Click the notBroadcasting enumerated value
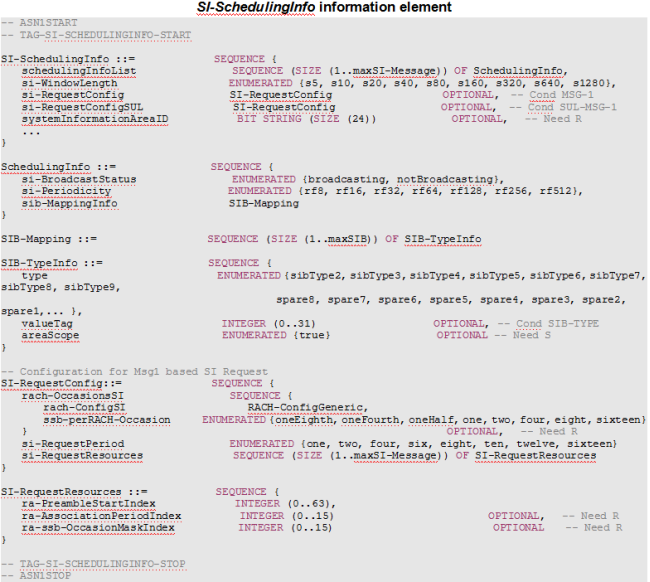 [x=445, y=179]
